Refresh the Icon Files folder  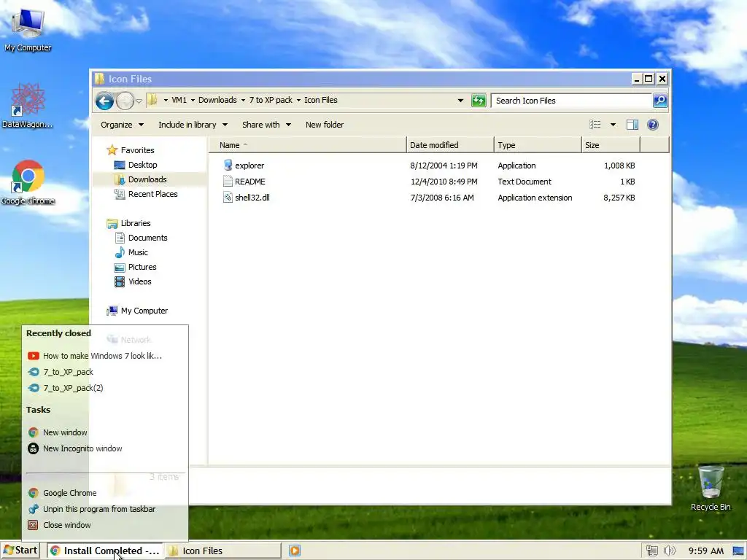479,101
